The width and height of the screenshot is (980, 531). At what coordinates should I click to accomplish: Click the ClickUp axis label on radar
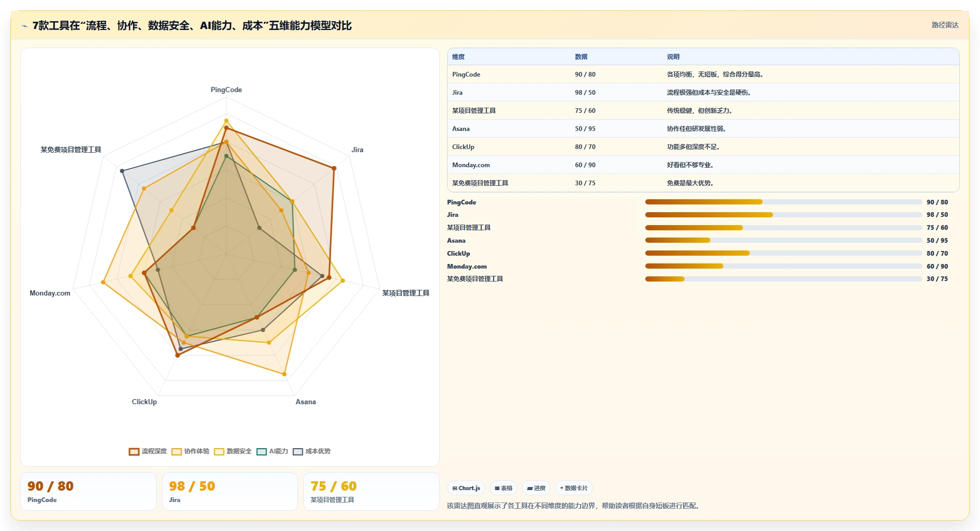pos(144,402)
